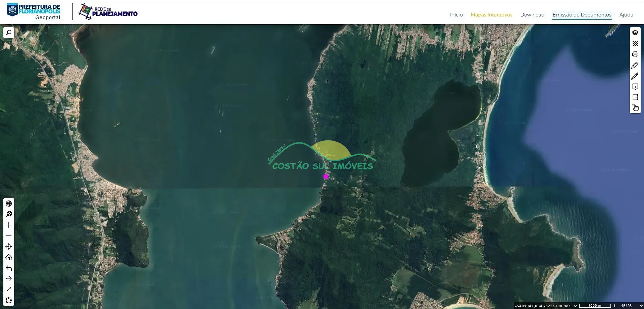Expand the map scale dropdown chevron
The image size is (644, 309).
tap(641, 306)
